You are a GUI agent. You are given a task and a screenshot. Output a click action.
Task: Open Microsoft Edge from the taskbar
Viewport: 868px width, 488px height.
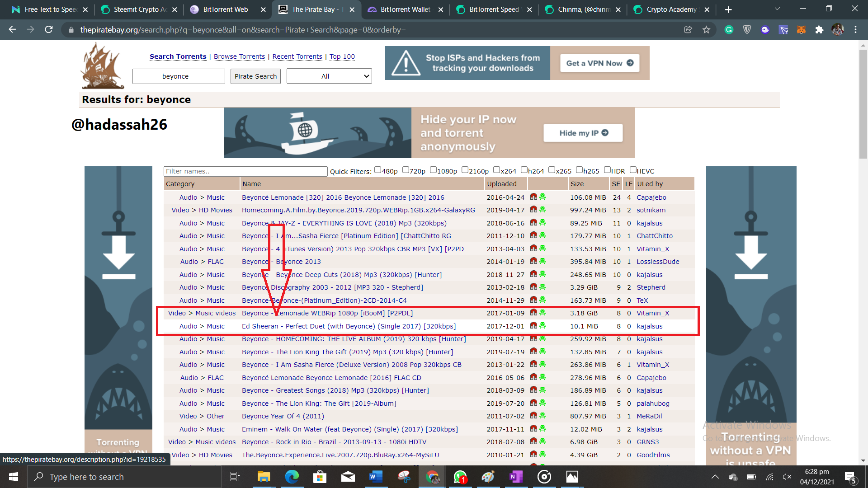292,477
